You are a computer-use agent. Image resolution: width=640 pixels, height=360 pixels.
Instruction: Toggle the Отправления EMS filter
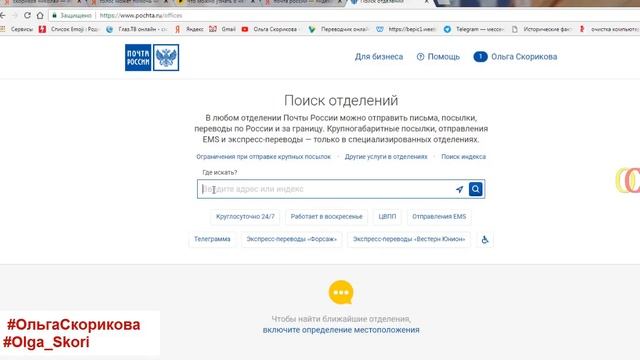(x=439, y=217)
